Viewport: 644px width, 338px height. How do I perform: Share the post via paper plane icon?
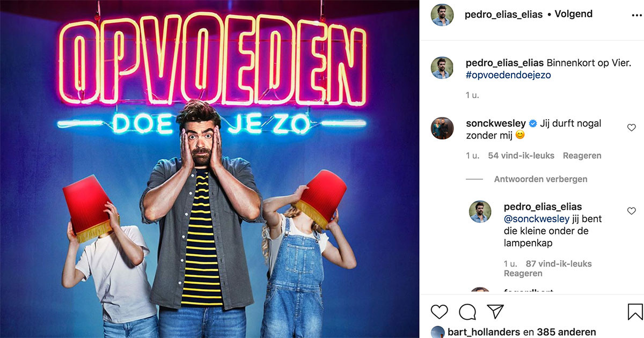click(x=495, y=312)
